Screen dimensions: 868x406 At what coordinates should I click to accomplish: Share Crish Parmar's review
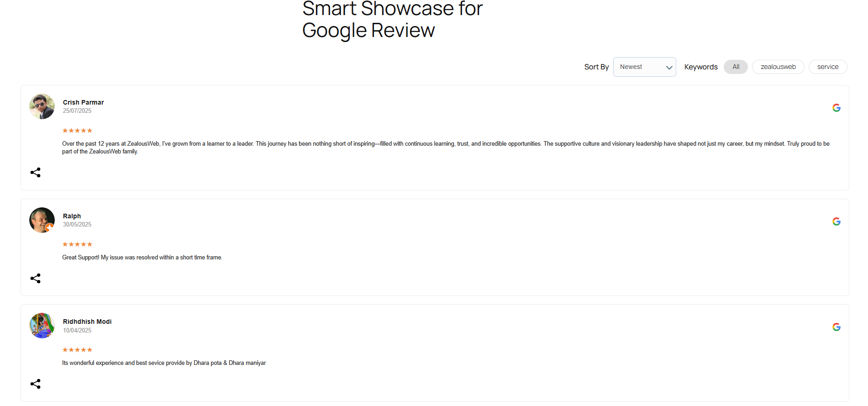[x=36, y=172]
